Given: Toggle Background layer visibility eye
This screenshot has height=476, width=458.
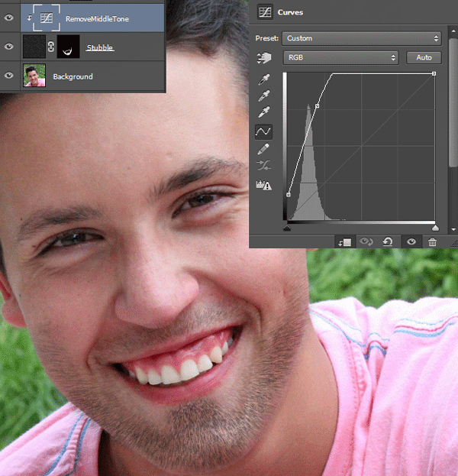Looking at the screenshot, I should coord(9,76).
